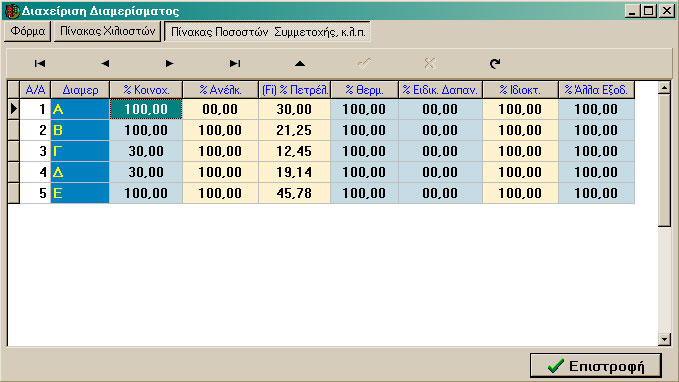679x382 pixels.
Task: Click the 30,00 Κοινοχ. cell in row Γ
Action: click(x=146, y=151)
